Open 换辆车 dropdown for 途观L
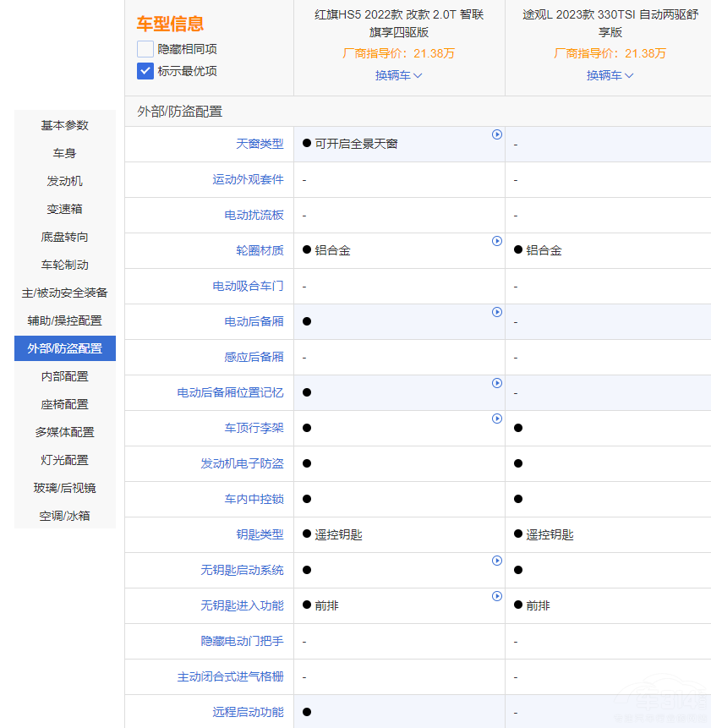This screenshot has height=728, width=711. (610, 75)
